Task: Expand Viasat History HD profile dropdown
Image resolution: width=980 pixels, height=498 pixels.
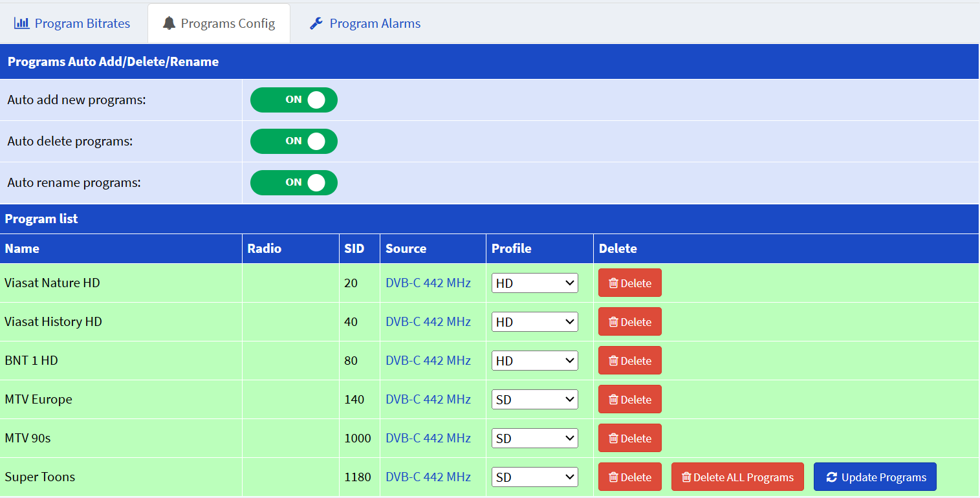Action: click(535, 322)
